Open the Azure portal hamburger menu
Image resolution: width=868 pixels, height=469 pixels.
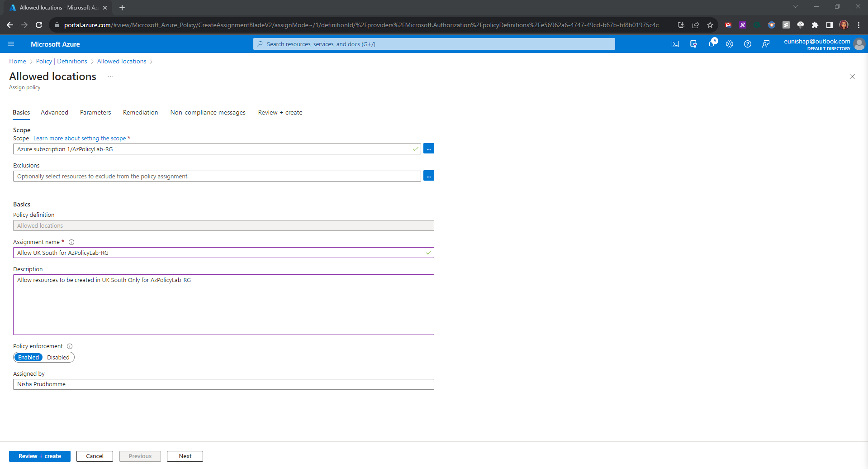11,44
